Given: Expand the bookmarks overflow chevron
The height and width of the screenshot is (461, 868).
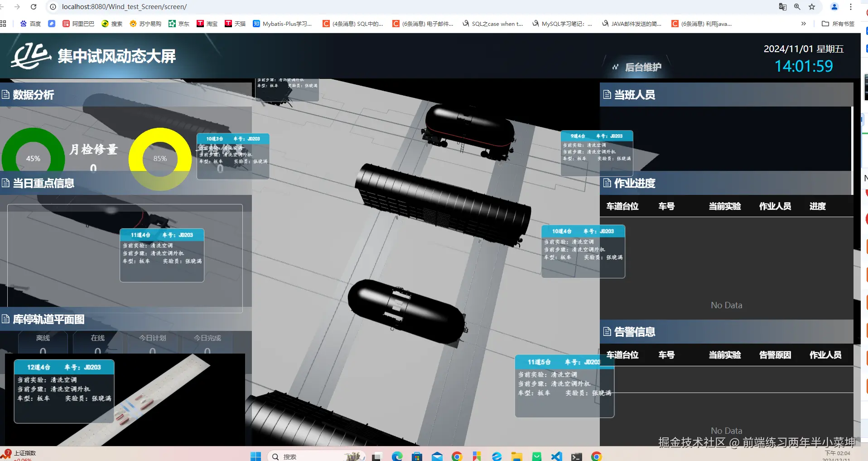Looking at the screenshot, I should pyautogui.click(x=804, y=24).
